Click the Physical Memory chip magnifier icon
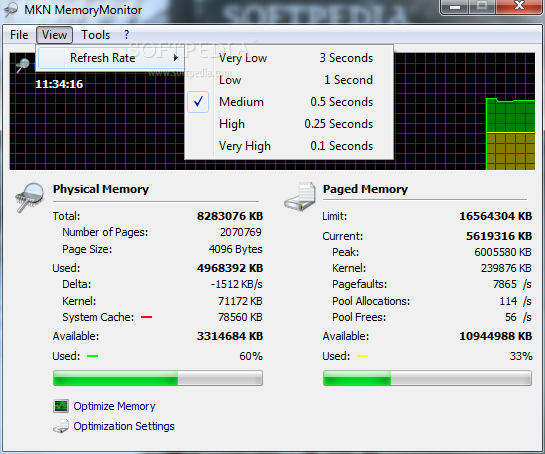The width and height of the screenshot is (545, 454). (x=30, y=197)
